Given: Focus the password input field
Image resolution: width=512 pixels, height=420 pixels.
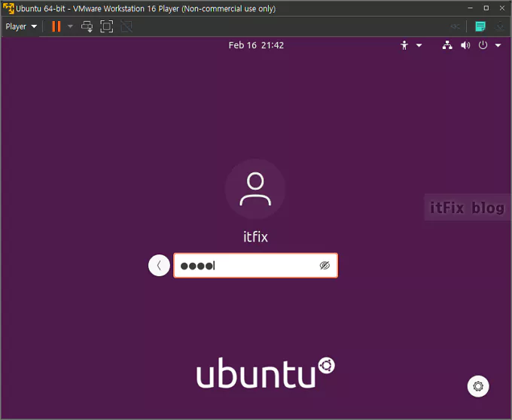Looking at the screenshot, I should 256,265.
